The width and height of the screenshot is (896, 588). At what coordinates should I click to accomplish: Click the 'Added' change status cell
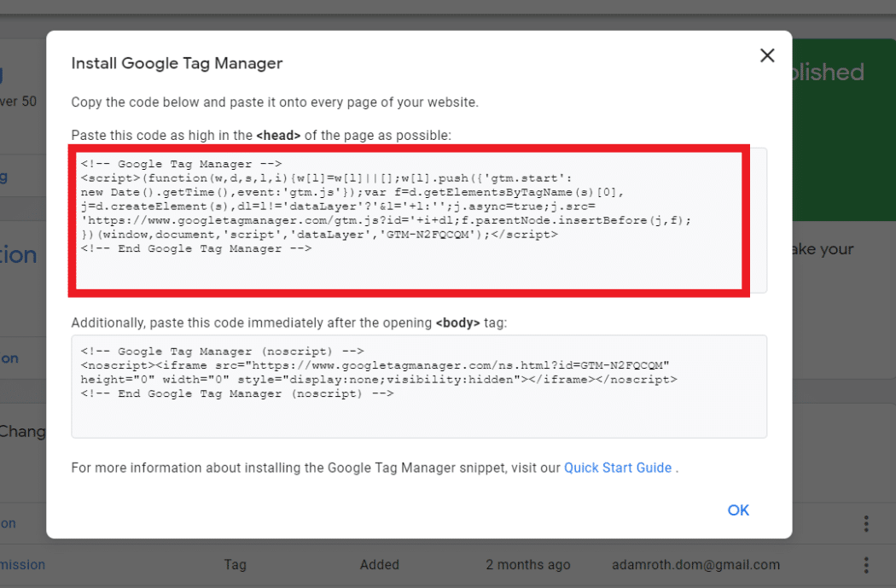click(x=380, y=565)
